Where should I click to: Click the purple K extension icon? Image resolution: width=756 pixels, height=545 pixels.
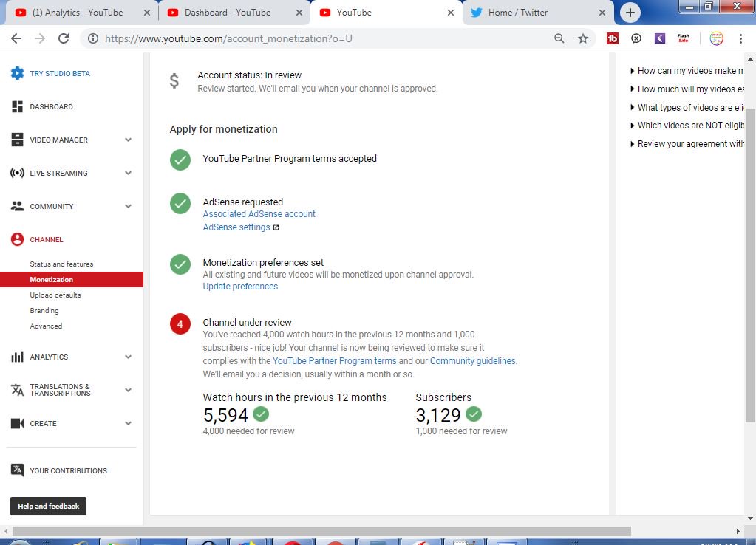coord(660,38)
